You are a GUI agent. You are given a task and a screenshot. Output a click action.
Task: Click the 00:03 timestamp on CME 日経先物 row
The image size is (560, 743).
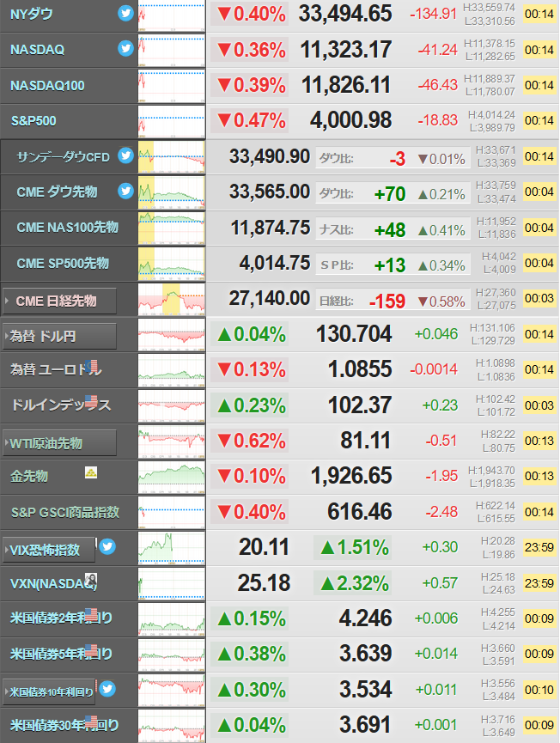(539, 299)
